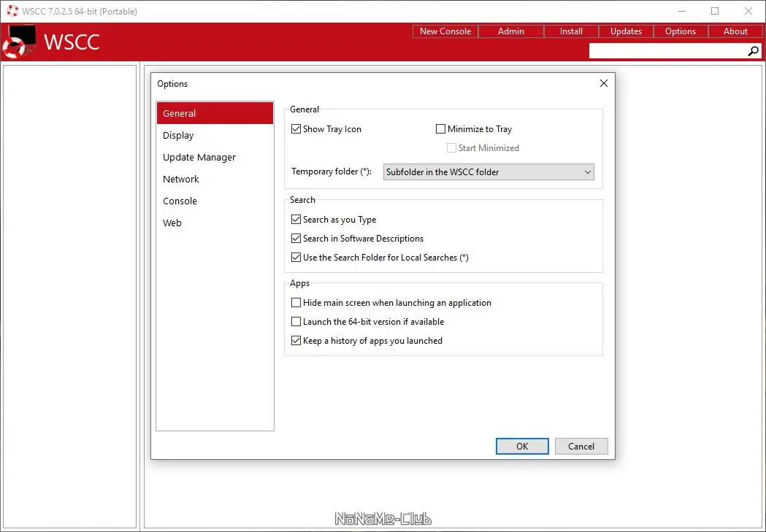
Task: Uncheck Search as you Type
Action: [x=296, y=219]
